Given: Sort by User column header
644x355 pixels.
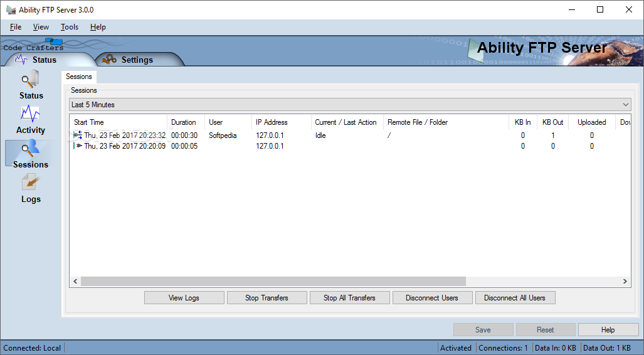Looking at the screenshot, I should pyautogui.click(x=228, y=122).
